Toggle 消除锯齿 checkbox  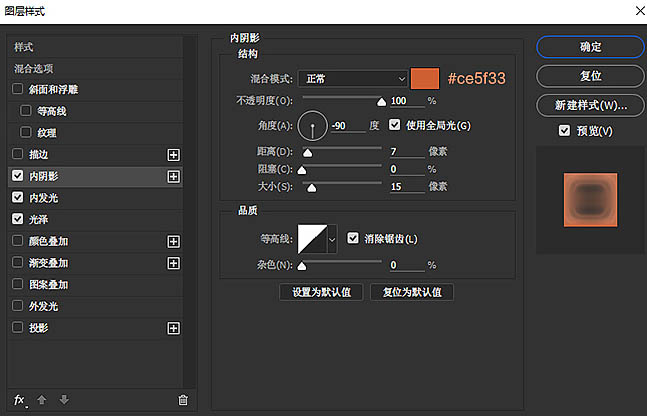pyautogui.click(x=353, y=238)
